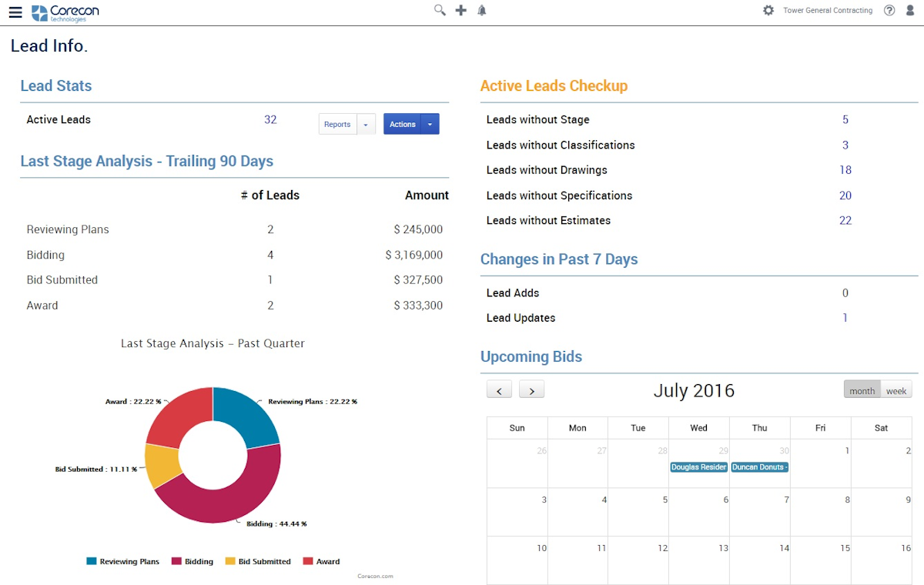This screenshot has width=924, height=585.
Task: Open the Duncan Donuts calendar event
Action: click(x=759, y=466)
